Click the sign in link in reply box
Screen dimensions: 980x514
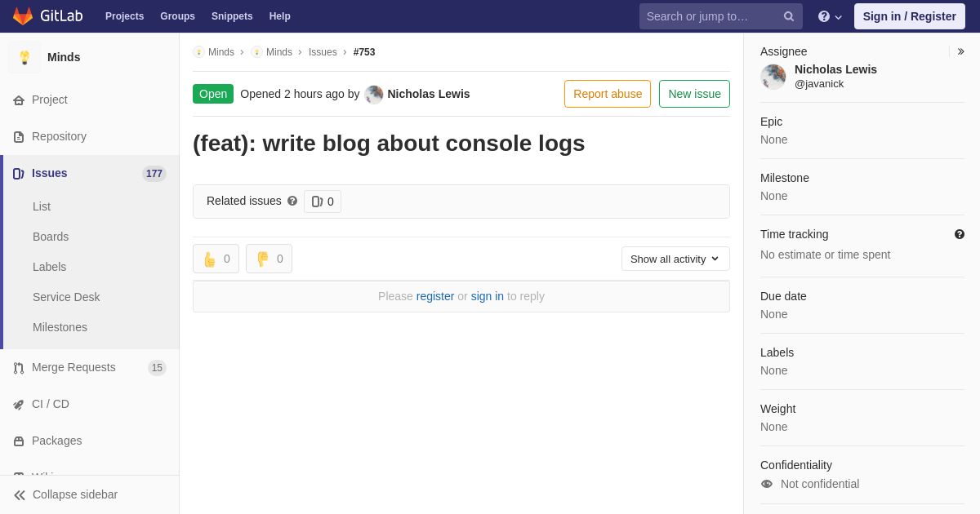488,296
